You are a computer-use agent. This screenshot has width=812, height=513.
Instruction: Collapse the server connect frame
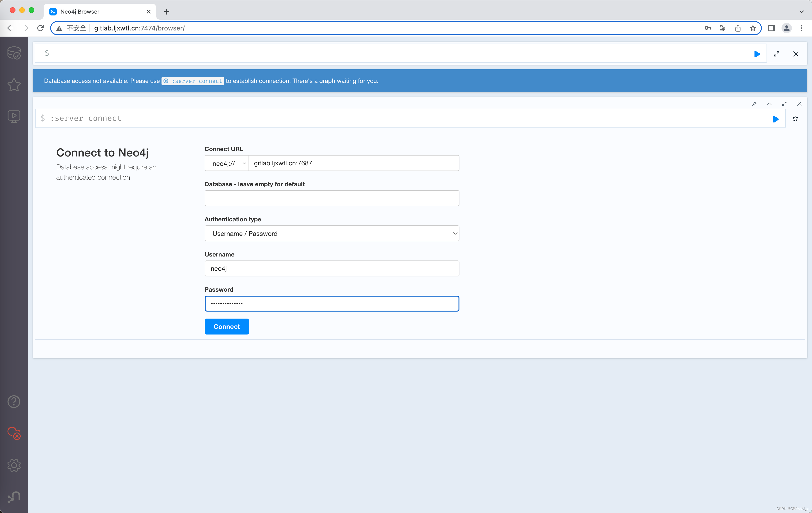(x=769, y=104)
